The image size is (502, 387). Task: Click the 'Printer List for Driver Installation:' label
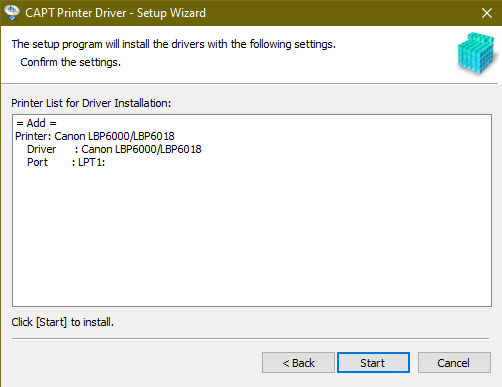tap(91, 103)
